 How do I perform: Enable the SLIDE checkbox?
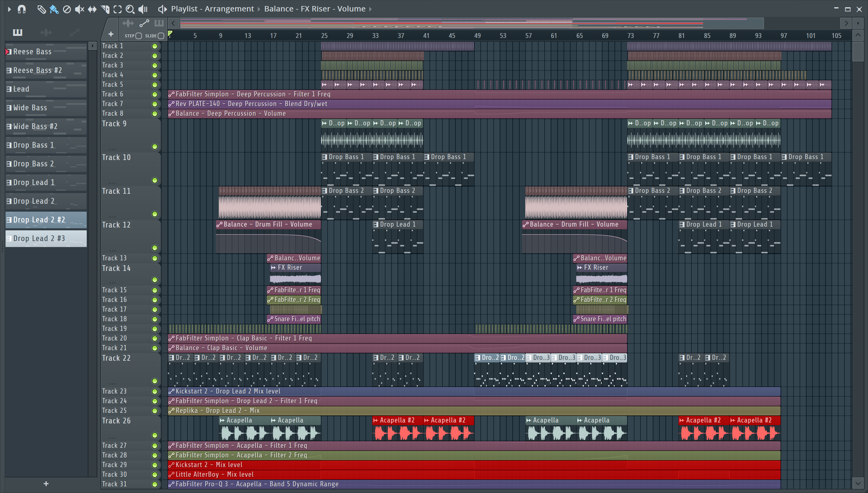[161, 36]
